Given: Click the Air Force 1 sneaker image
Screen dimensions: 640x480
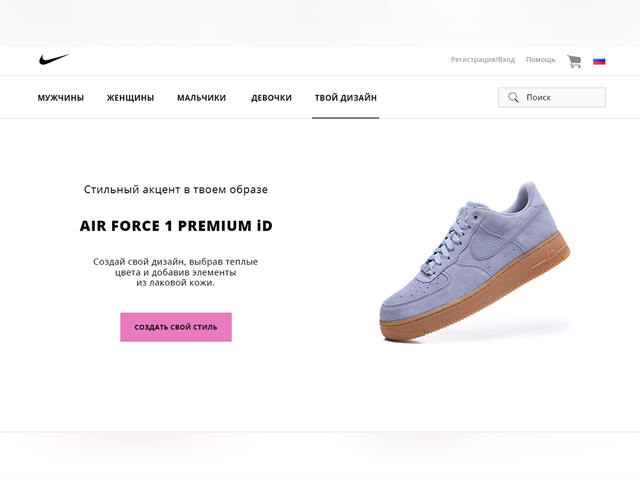Looking at the screenshot, I should pos(475,261).
